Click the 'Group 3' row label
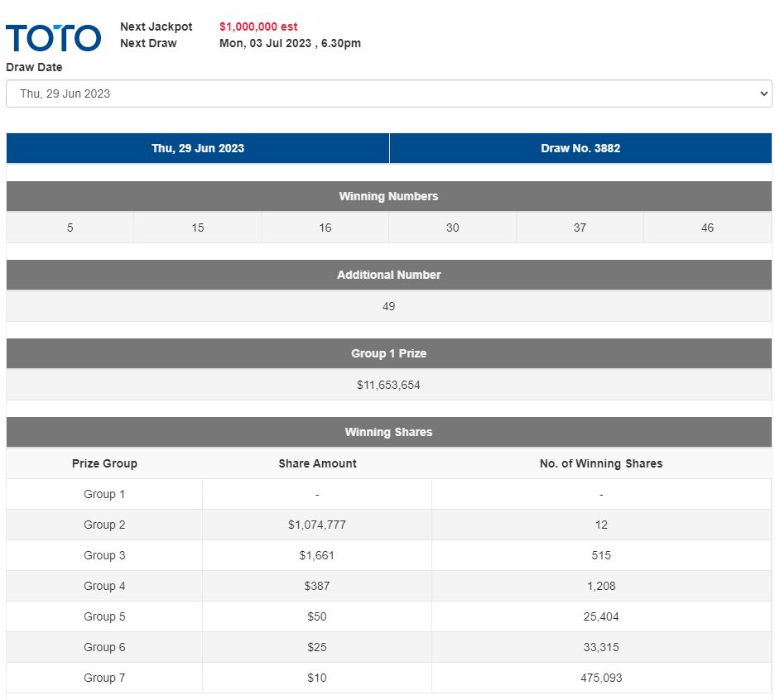The image size is (775, 700). point(104,555)
